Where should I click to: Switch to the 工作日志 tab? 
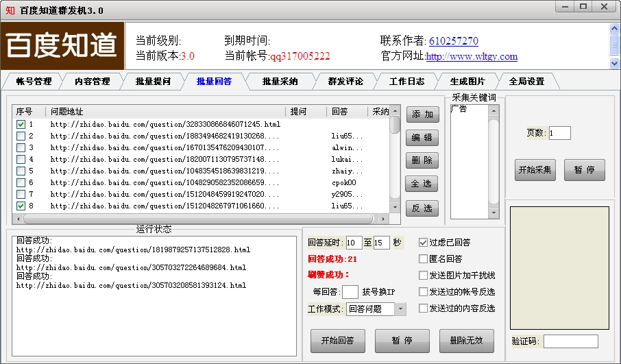[406, 82]
